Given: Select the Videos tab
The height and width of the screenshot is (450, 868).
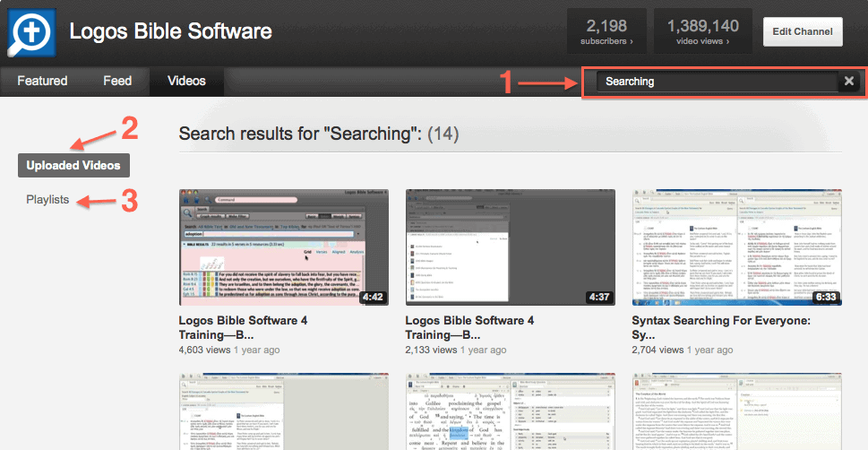Looking at the screenshot, I should click(186, 82).
